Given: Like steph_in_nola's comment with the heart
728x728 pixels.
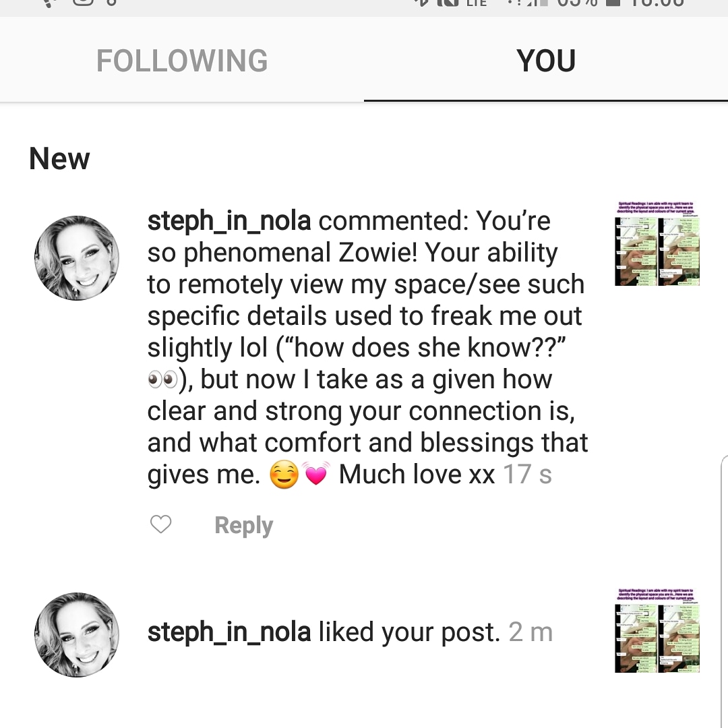Looking at the screenshot, I should coord(160,524).
